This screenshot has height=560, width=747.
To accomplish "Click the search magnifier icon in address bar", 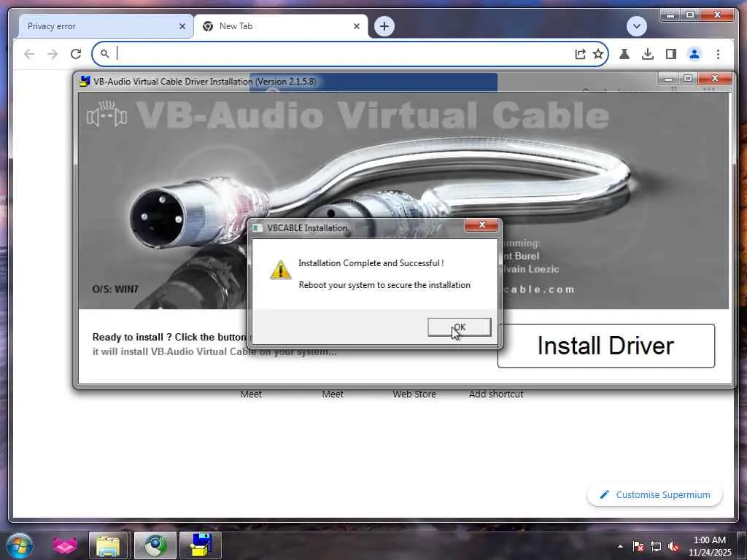I will point(105,54).
